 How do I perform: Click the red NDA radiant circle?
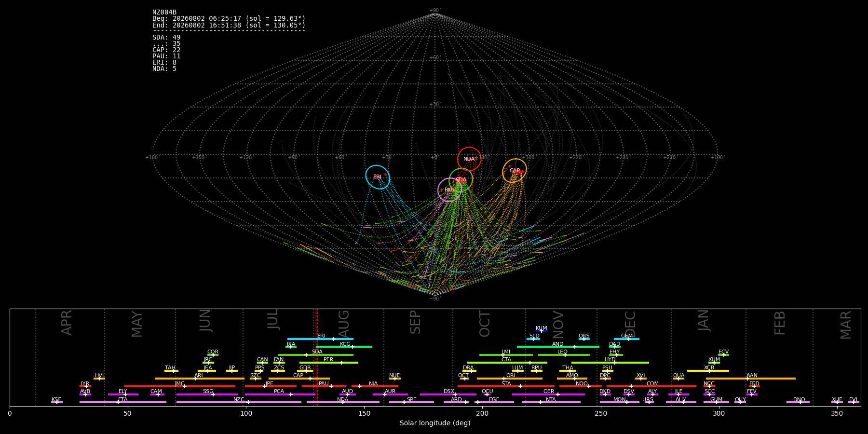click(469, 159)
